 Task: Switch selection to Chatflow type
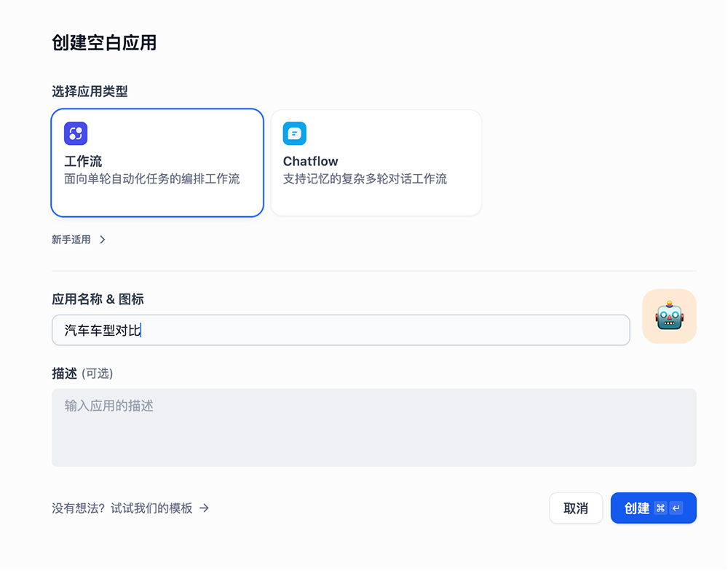click(376, 162)
